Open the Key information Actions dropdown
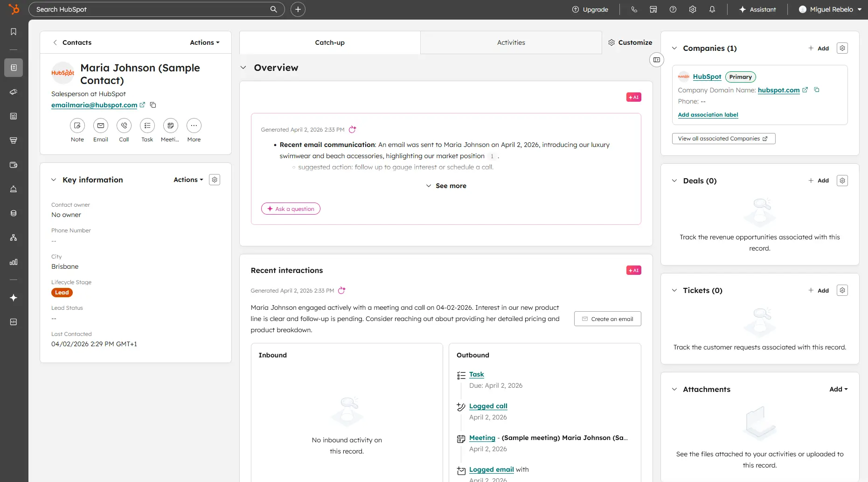The height and width of the screenshot is (482, 868). [x=188, y=180]
